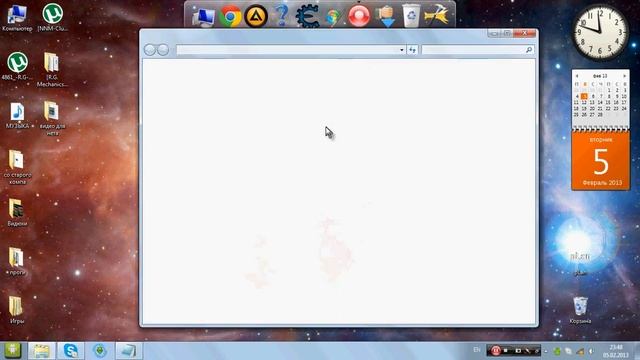640x360 pixels.
Task: Open the 'видео для нета' folder
Action: [52, 118]
